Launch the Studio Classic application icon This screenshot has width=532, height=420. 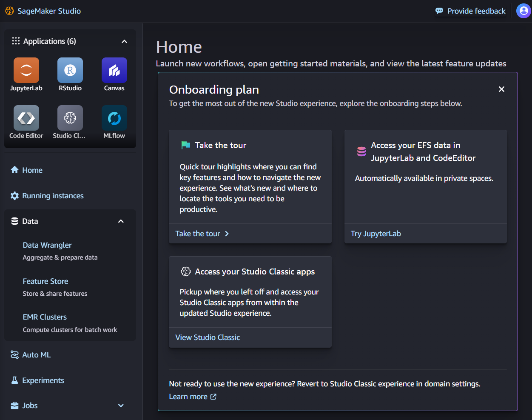click(70, 118)
